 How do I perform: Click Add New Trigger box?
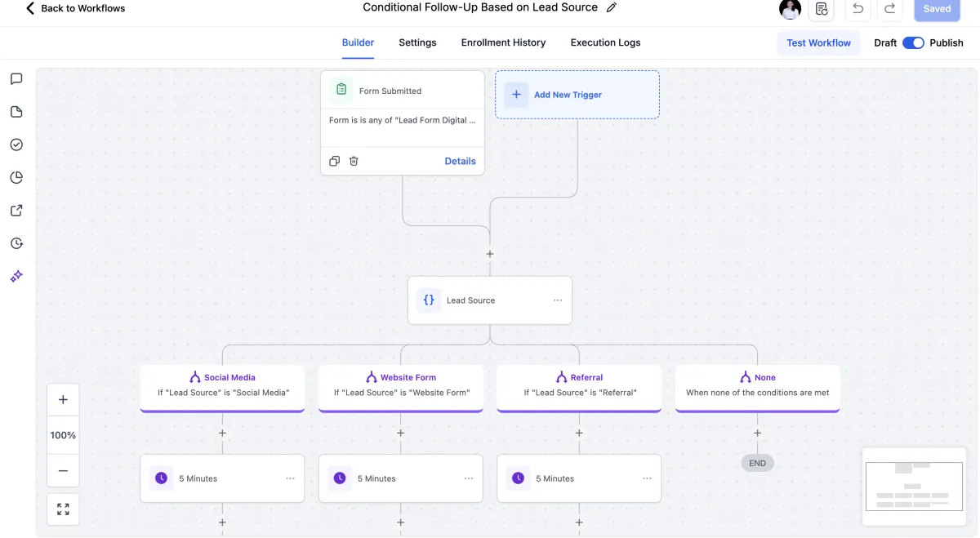tap(577, 95)
